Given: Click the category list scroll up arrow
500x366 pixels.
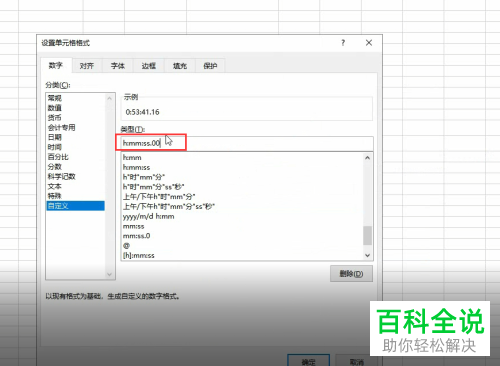Looking at the screenshot, I should 109,98.
